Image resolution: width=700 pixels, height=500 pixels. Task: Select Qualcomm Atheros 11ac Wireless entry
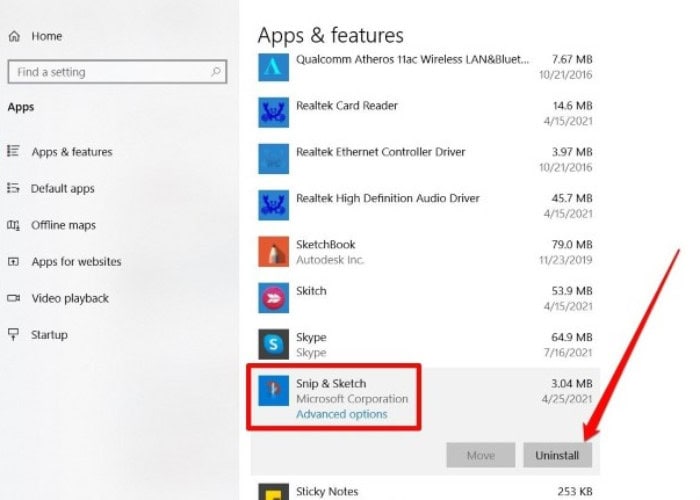(x=413, y=59)
